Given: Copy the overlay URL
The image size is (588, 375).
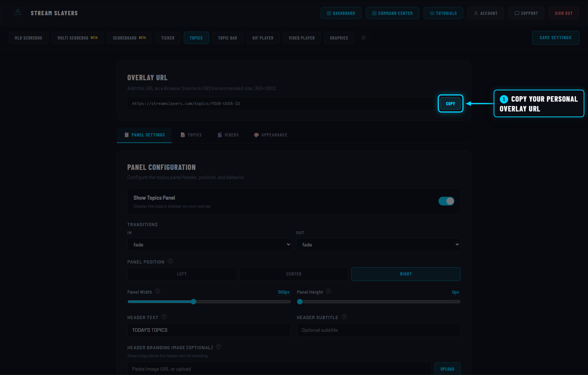Looking at the screenshot, I should pyautogui.click(x=450, y=103).
